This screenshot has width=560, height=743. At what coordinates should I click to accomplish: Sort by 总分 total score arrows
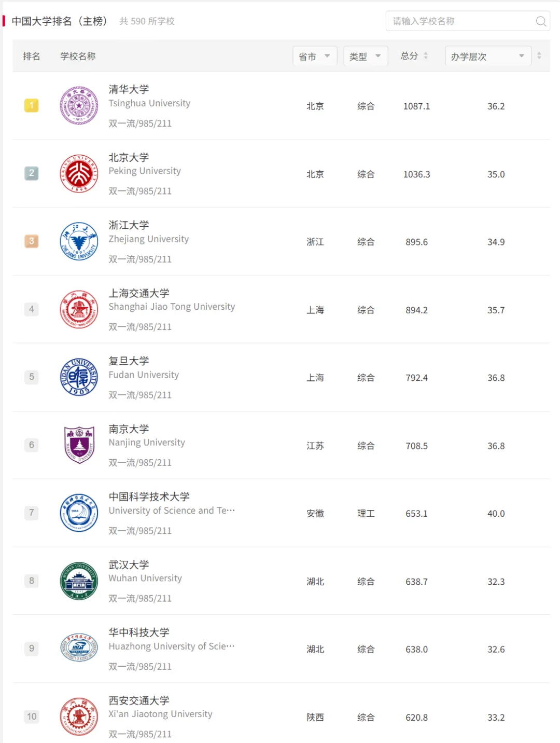426,56
